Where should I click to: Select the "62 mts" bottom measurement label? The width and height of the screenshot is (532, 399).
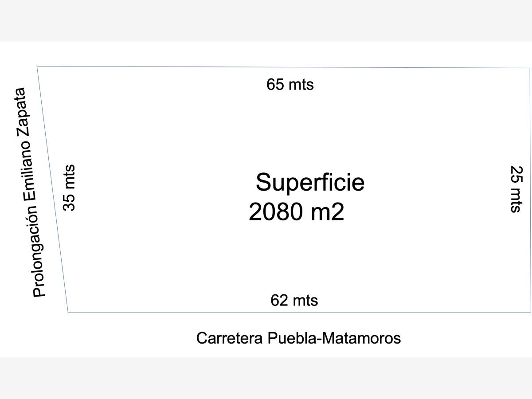click(294, 301)
